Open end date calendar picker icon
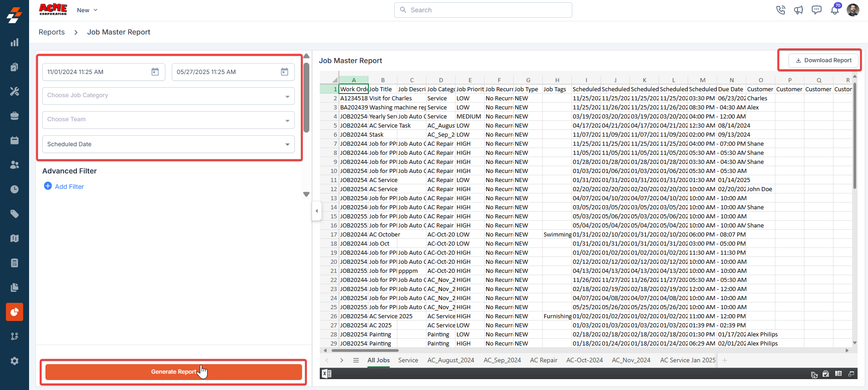This screenshot has height=390, width=868. [284, 72]
